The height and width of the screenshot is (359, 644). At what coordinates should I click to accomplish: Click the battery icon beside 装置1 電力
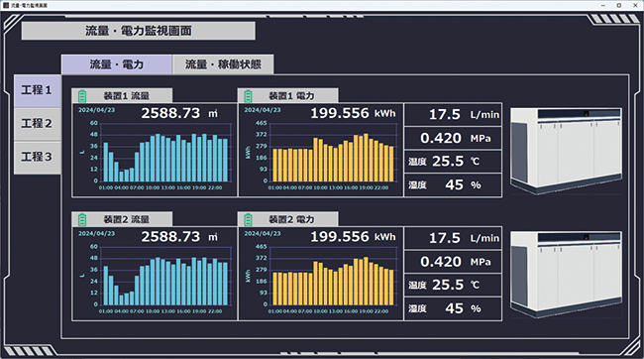coord(248,96)
